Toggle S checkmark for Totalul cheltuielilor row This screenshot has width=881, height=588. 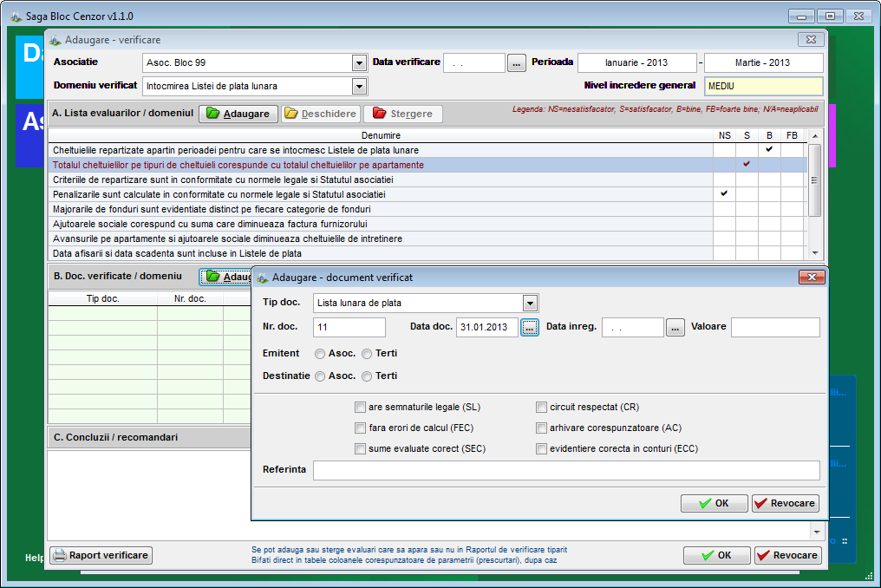747,165
